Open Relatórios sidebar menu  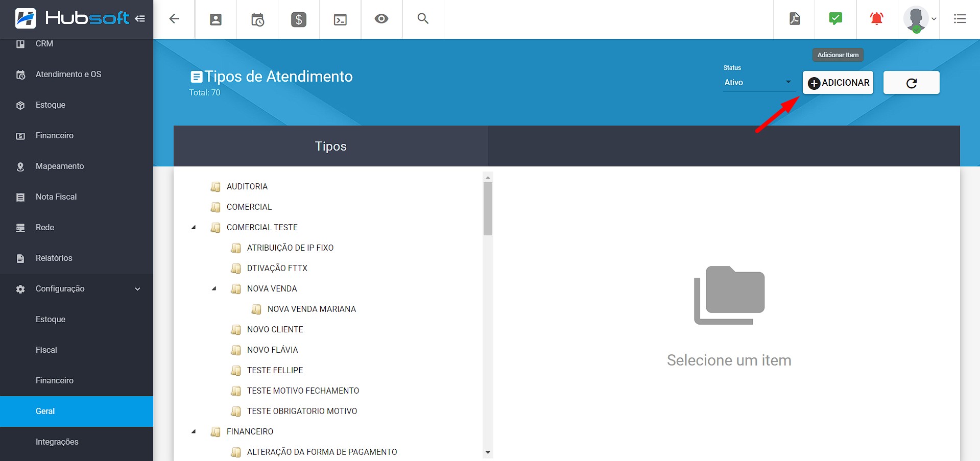tap(77, 258)
